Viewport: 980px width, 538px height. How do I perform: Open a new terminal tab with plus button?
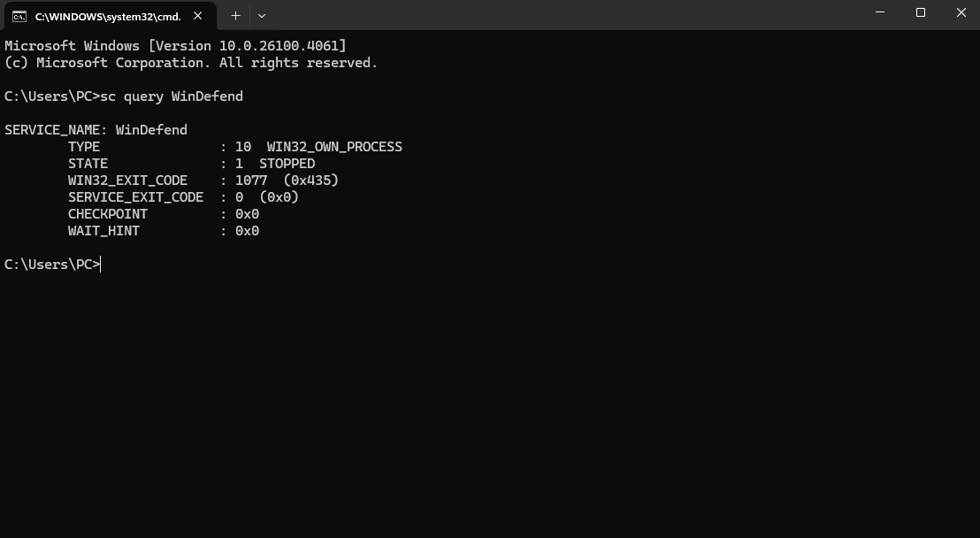235,15
